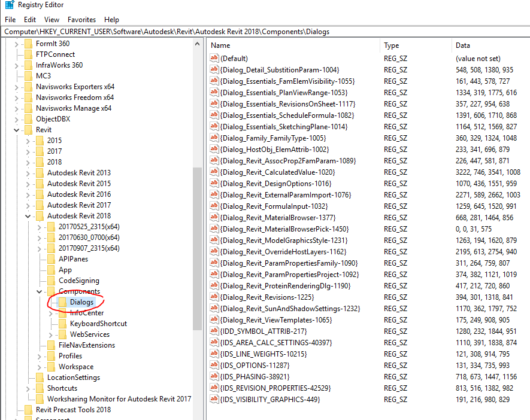Image resolution: width=530 pixels, height=420 pixels.
Task: Expand the ObjectDBX key
Action: pos(16,119)
